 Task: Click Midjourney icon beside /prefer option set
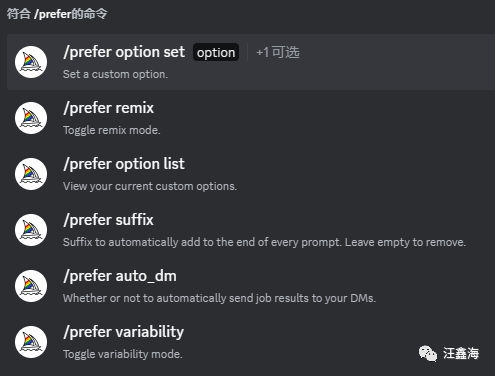pyautogui.click(x=31, y=62)
